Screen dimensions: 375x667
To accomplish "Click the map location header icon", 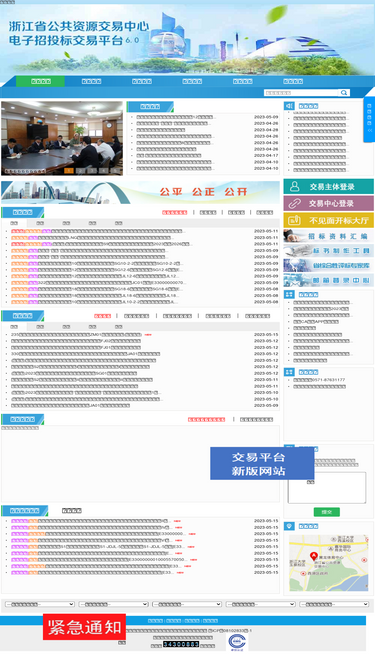I will (289, 526).
